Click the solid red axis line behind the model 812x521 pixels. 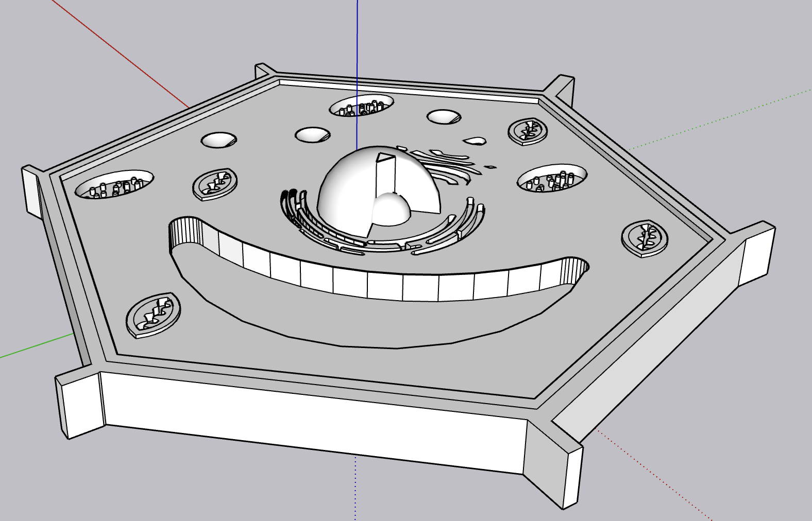[121, 54]
